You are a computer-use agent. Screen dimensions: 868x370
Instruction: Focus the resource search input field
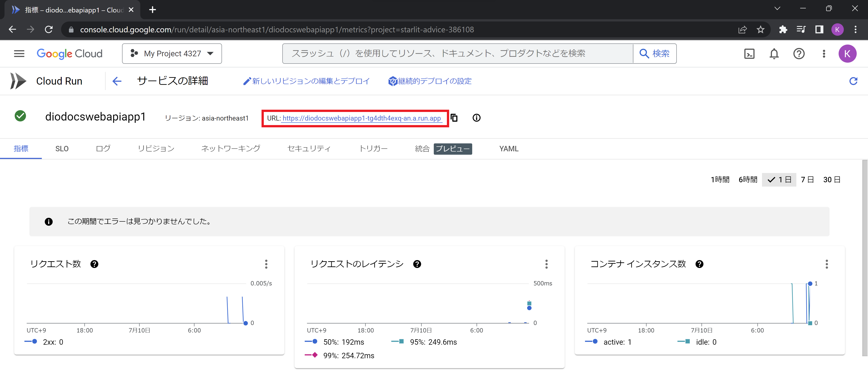tap(458, 54)
